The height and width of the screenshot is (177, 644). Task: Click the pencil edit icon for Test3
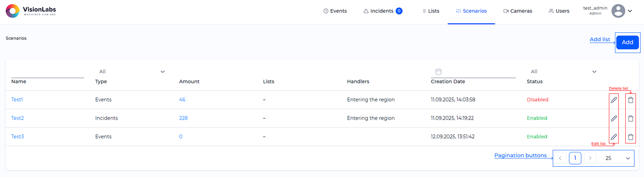(614, 137)
